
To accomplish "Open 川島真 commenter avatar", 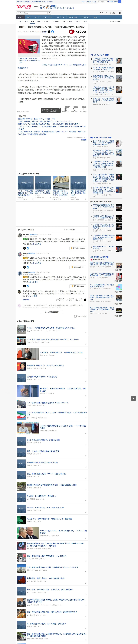I will point(20,254).
